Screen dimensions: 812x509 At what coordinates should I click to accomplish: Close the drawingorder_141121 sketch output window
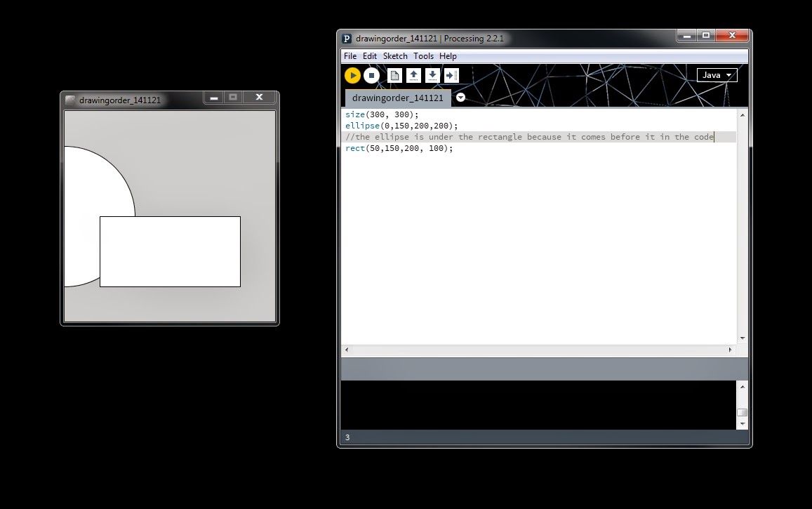(x=260, y=98)
